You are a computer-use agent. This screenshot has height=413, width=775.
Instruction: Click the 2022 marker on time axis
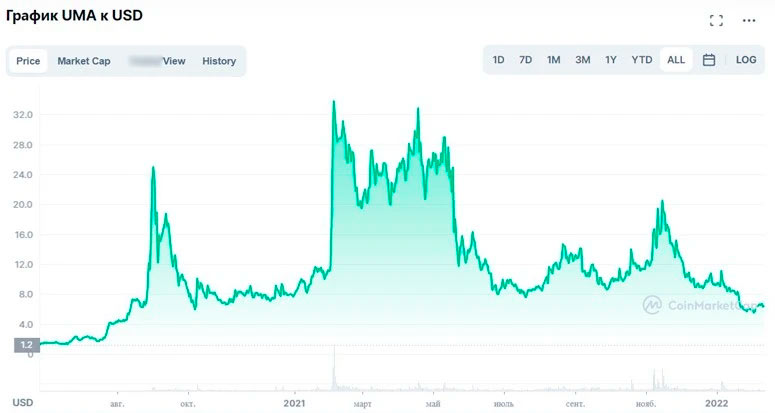tap(716, 402)
